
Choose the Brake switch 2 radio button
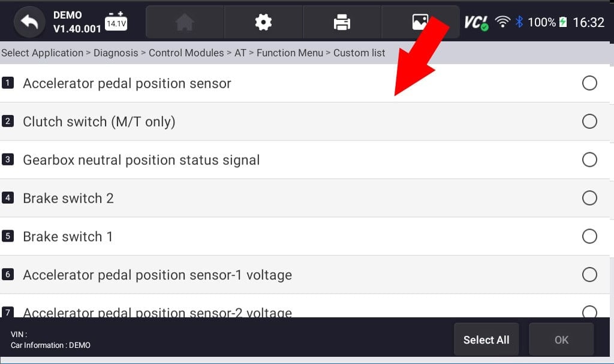pos(589,198)
